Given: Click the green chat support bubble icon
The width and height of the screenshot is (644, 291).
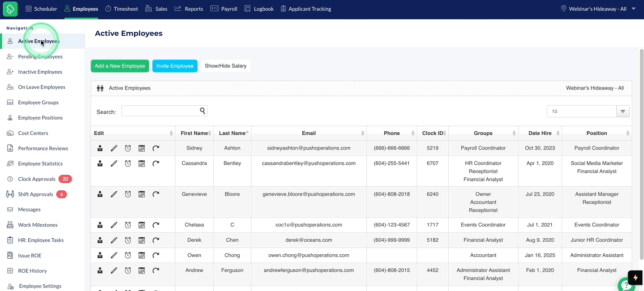Looking at the screenshot, I should (x=626, y=285).
